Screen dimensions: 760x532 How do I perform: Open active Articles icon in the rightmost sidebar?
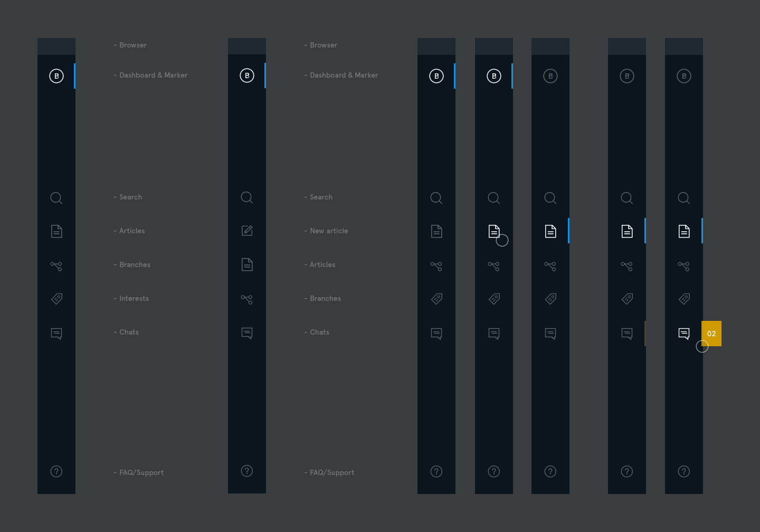(x=684, y=231)
